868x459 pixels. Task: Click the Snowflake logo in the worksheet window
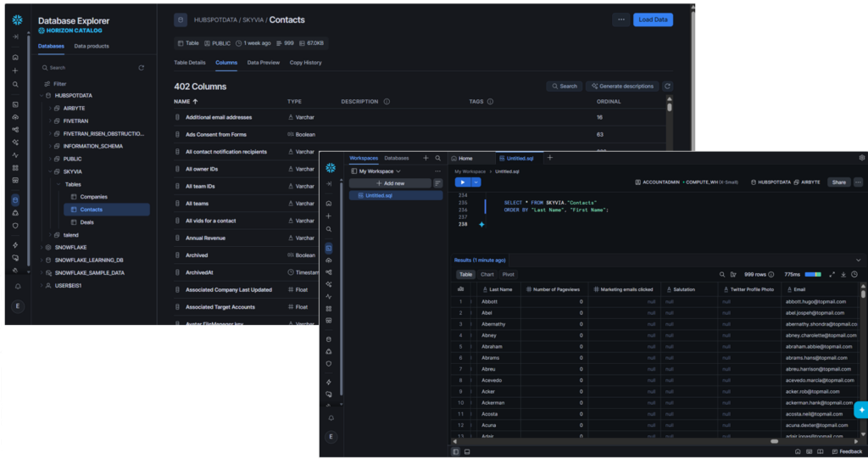pos(331,167)
